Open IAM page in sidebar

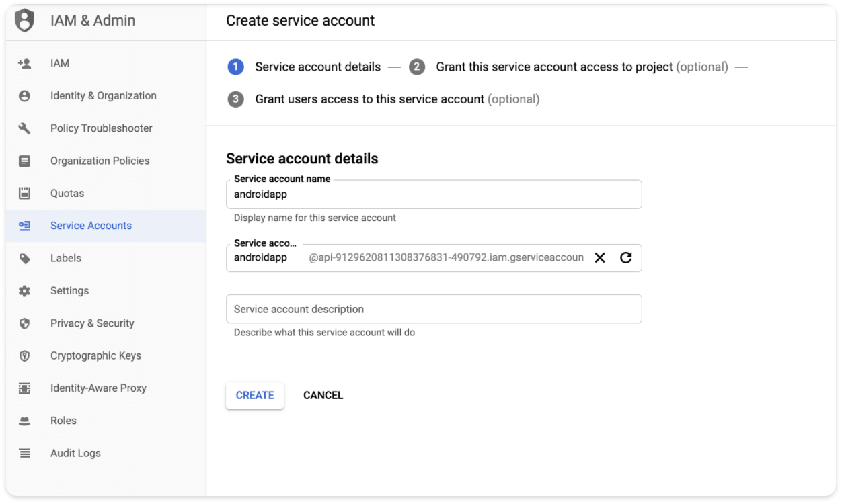106,63
